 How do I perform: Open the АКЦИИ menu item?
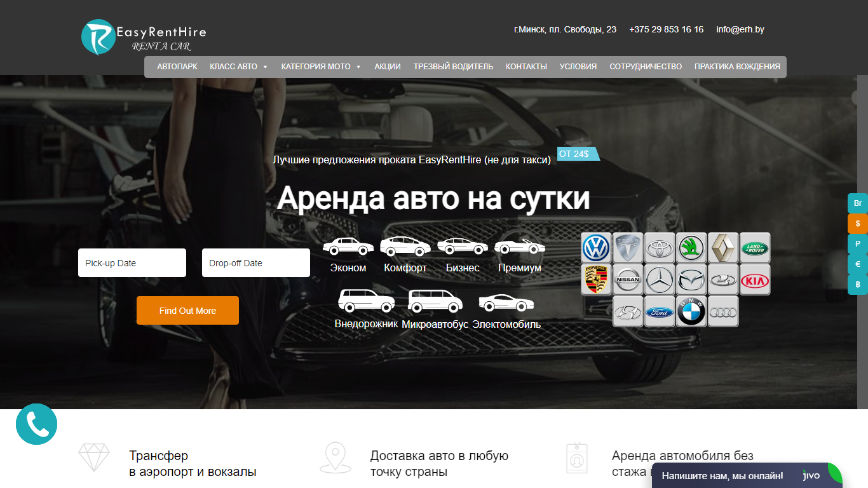[388, 67]
